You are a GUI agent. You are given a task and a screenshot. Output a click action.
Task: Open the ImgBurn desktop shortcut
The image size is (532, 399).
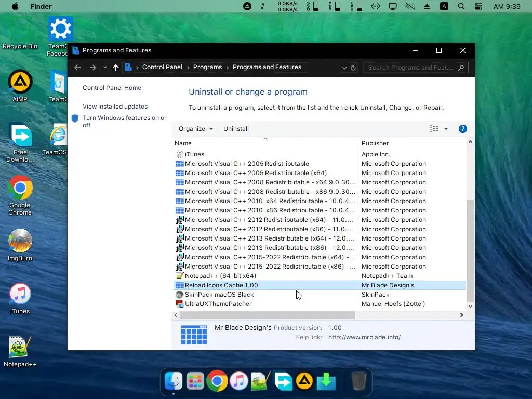click(x=20, y=245)
